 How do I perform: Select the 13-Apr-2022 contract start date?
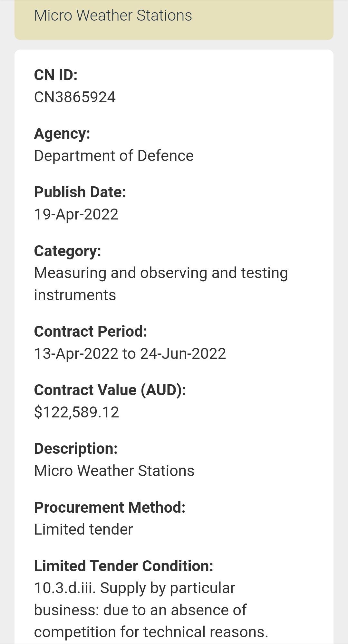pos(76,354)
